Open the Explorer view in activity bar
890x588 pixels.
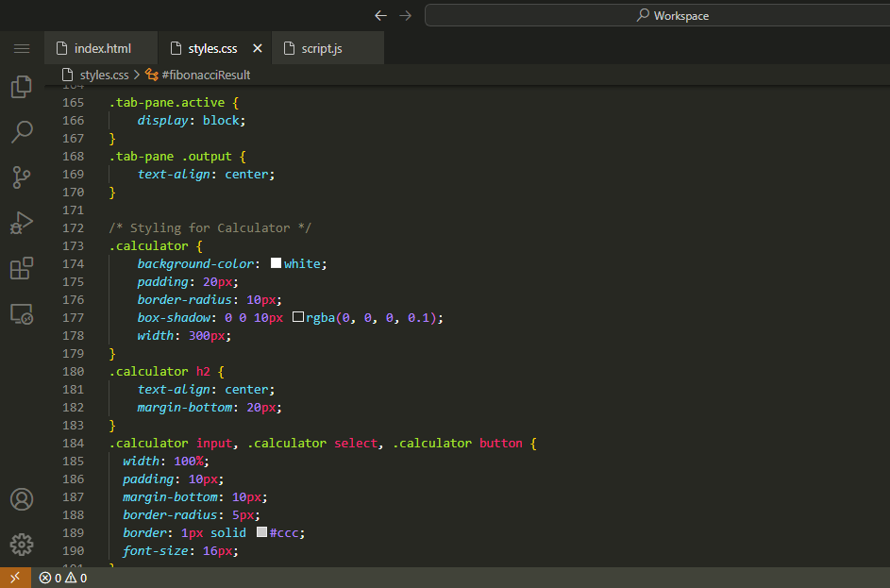[21, 87]
